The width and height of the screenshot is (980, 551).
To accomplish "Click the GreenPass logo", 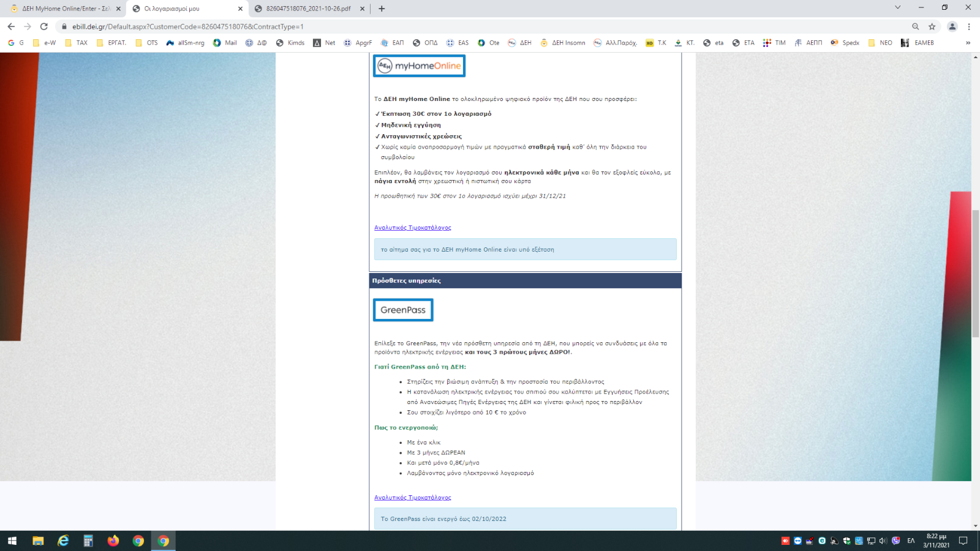I will (403, 310).
